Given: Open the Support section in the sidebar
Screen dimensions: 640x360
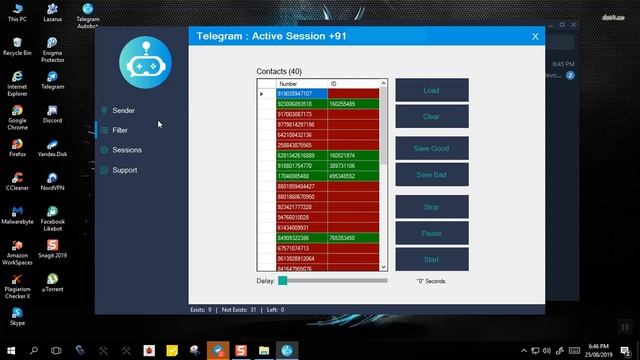Looking at the screenshot, I should click(124, 170).
